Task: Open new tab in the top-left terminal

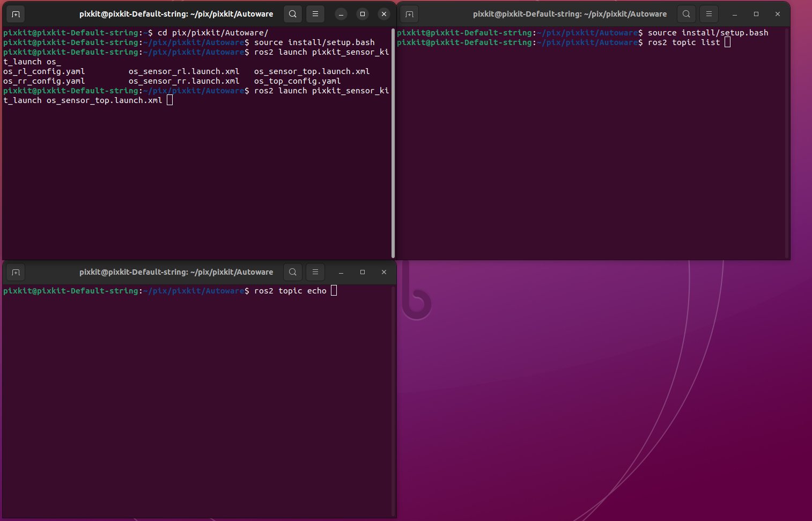Action: click(x=16, y=14)
